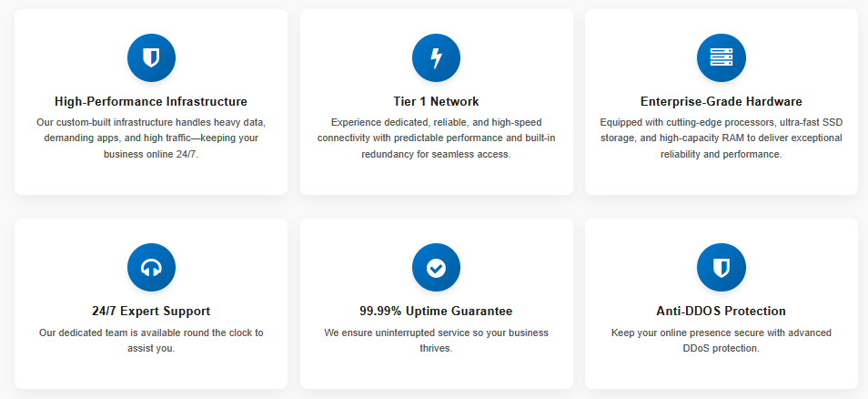The height and width of the screenshot is (399, 868).
Task: Open the 99.99% Uptime Guarantee heading
Action: 436,311
